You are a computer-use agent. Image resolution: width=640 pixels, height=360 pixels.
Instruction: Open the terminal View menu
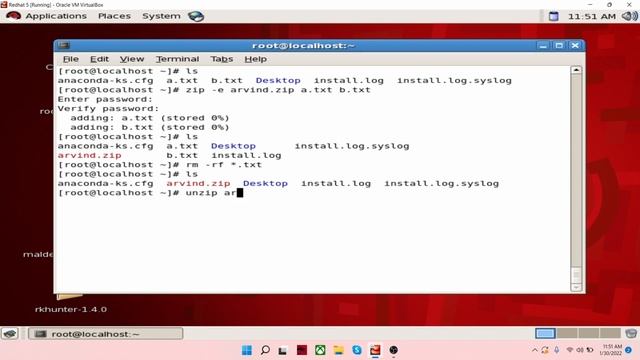click(132, 59)
